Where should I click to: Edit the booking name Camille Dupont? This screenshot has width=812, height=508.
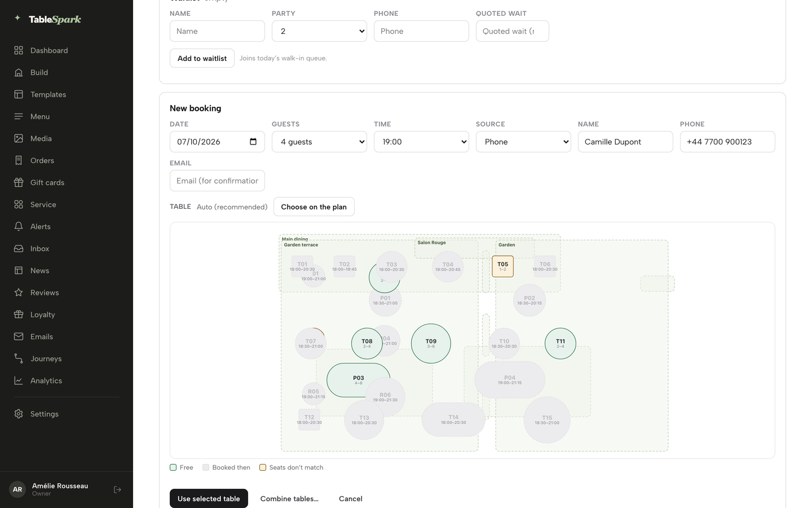tap(625, 142)
